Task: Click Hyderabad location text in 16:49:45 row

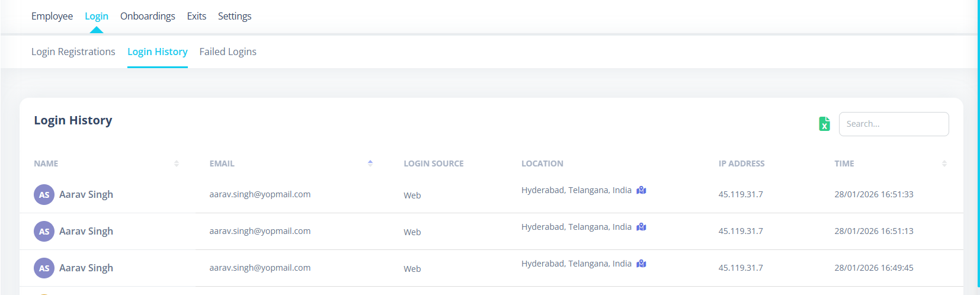Action: point(577,264)
